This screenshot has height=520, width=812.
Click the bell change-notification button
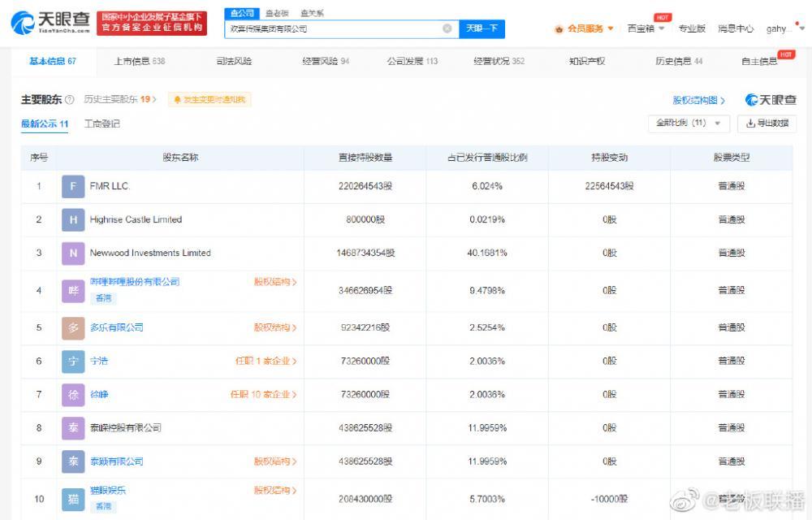pos(209,99)
